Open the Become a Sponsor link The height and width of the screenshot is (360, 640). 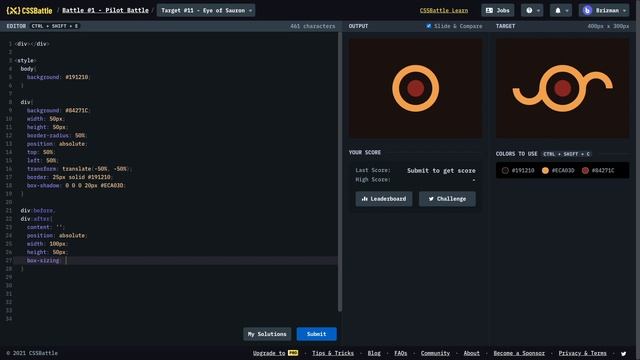[x=519, y=353]
